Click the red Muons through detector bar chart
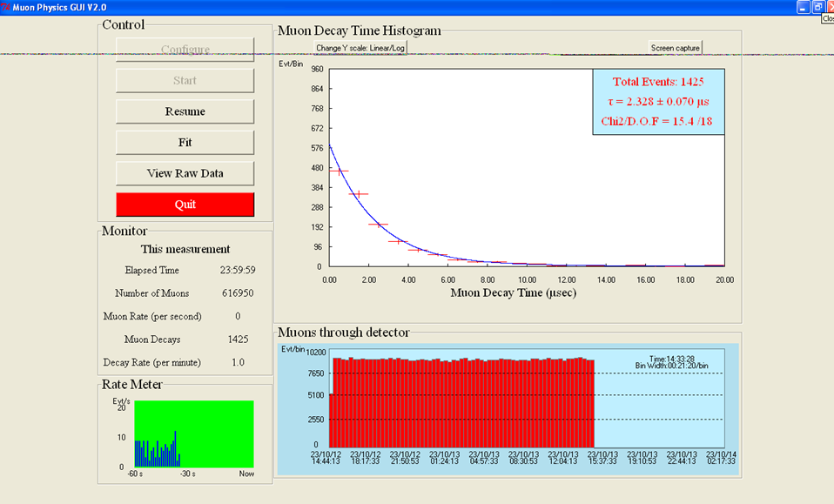834x504 pixels. (461, 402)
